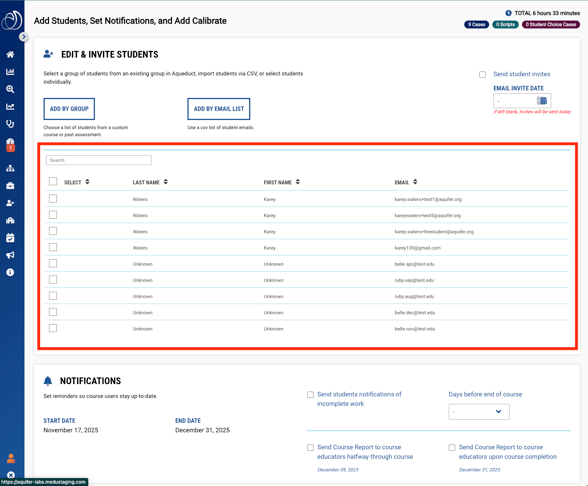Click the 0 Student Choice Cases badge

(551, 24)
